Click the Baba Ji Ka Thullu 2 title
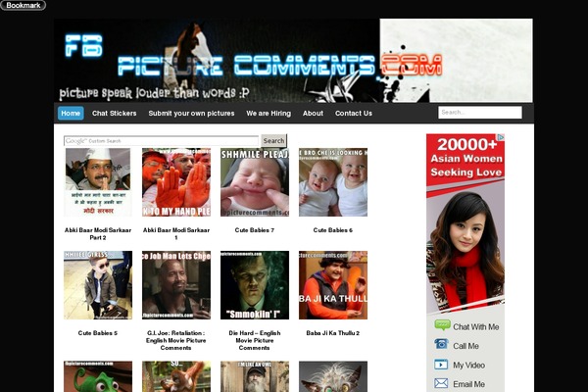 coord(333,333)
